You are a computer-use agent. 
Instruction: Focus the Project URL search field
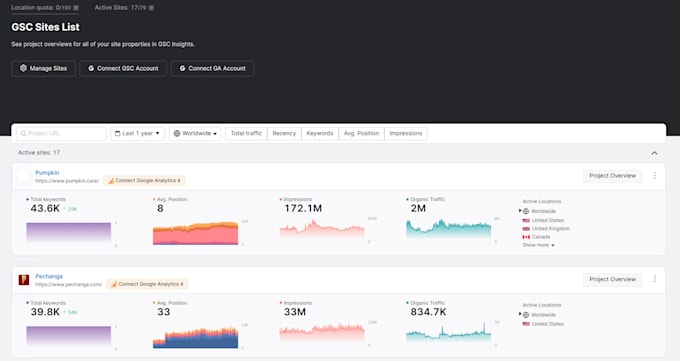coord(61,134)
